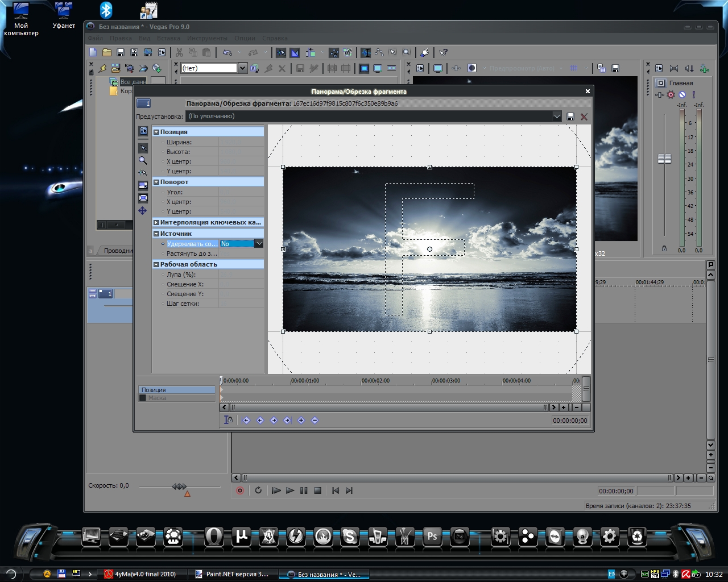Viewport: 728px width, 582px height.
Task: Toggle Lock Aspect Ratio in Pan/Crop sidebar
Action: point(143,185)
